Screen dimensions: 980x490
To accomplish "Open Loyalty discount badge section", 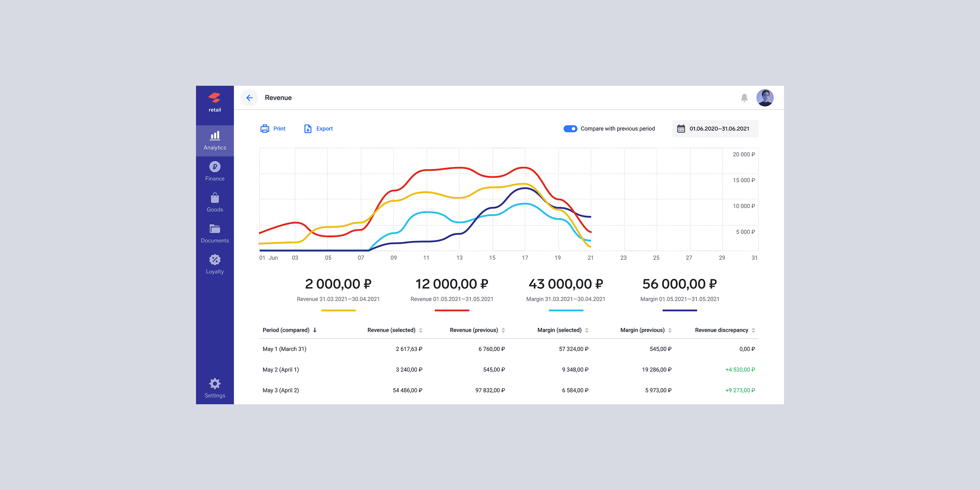I will (215, 265).
